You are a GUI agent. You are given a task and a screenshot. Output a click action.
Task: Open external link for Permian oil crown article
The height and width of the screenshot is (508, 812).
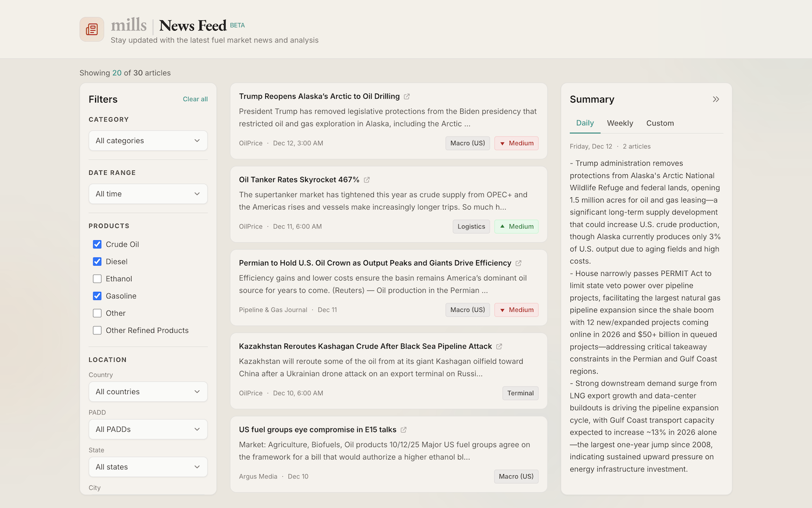(x=518, y=263)
